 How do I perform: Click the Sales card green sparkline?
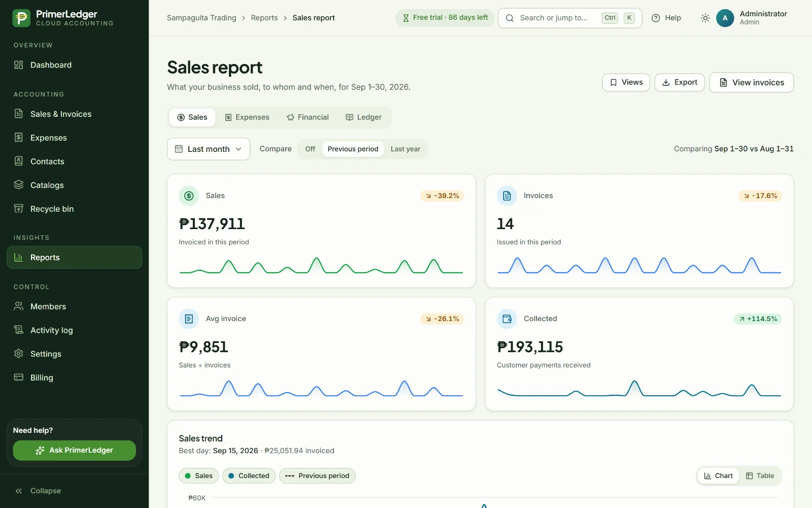click(321, 266)
